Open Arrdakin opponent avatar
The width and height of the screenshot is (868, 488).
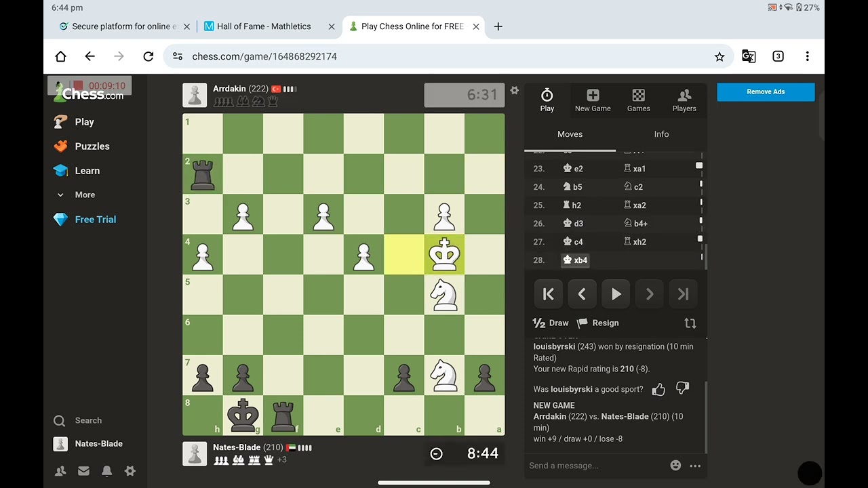[195, 96]
